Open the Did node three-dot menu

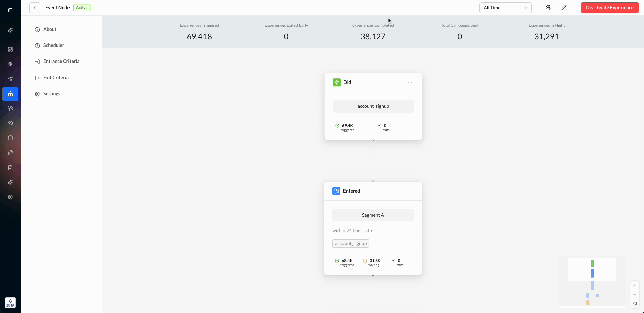[x=410, y=82]
